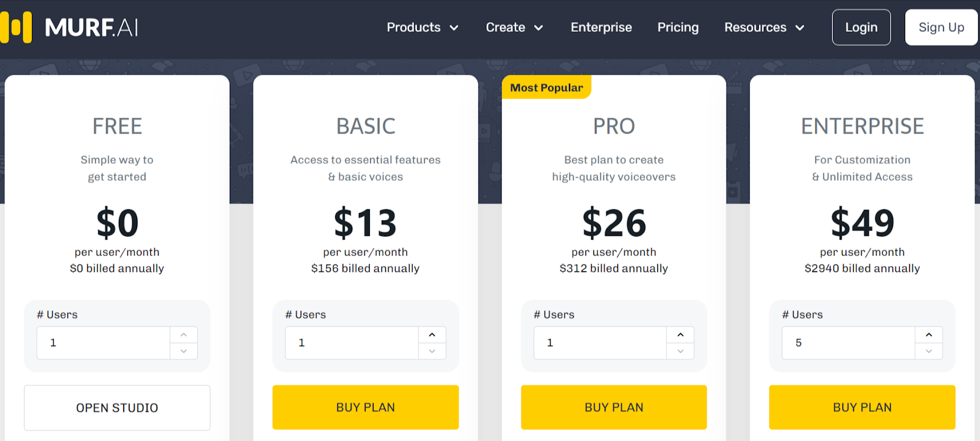Decrease the Basic plan user count
This screenshot has width=980, height=441.
(x=432, y=351)
